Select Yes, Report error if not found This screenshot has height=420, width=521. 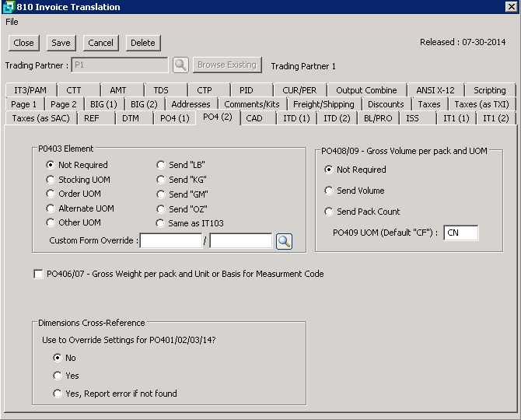point(58,394)
